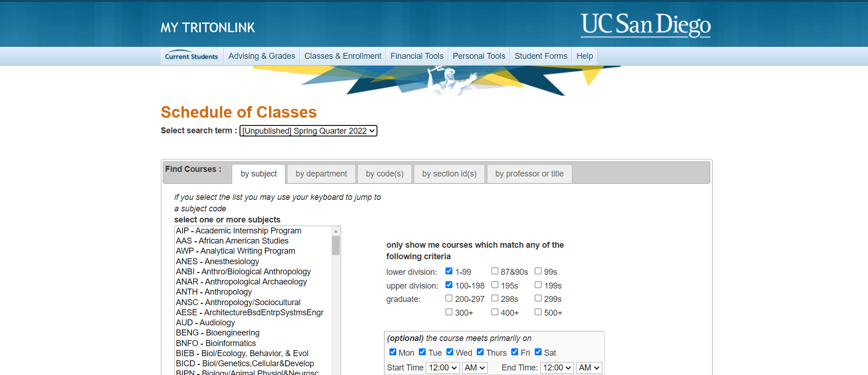This screenshot has width=868, height=375.
Task: Select AWP - Analytical Writing Program
Action: pyautogui.click(x=253, y=251)
